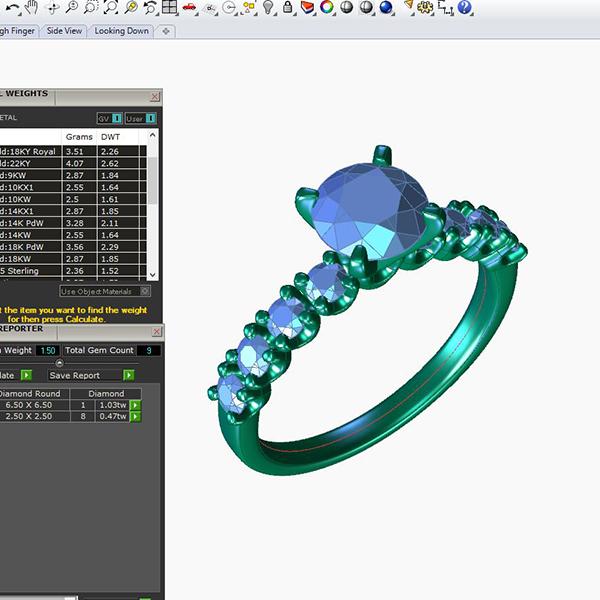Click arrow beside 0.47tw gem row
600x600 pixels.
[135, 416]
